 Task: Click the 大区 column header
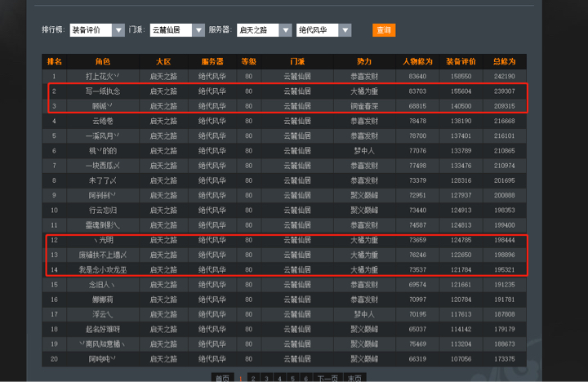pyautogui.click(x=163, y=61)
